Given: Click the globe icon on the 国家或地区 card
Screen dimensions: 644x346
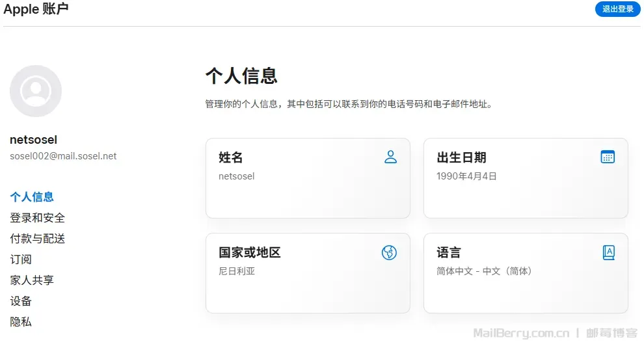Looking at the screenshot, I should coord(389,252).
